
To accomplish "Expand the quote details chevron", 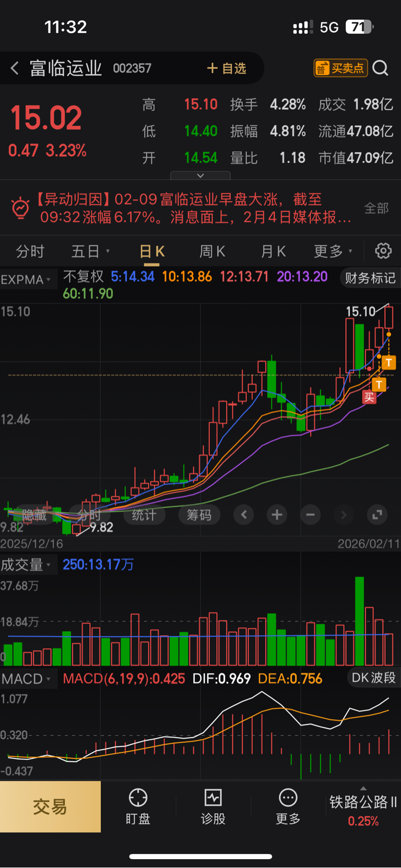I will point(200,176).
